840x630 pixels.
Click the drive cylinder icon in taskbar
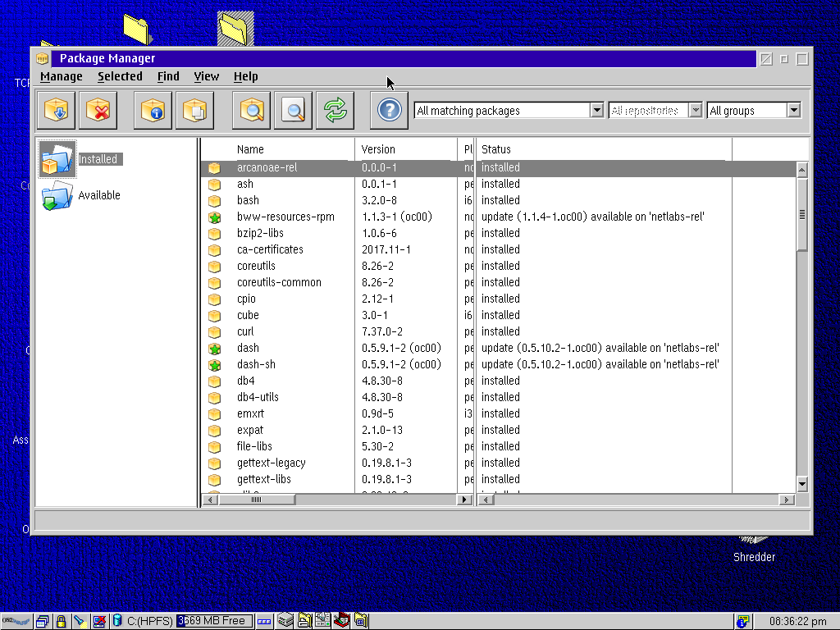pos(116,620)
